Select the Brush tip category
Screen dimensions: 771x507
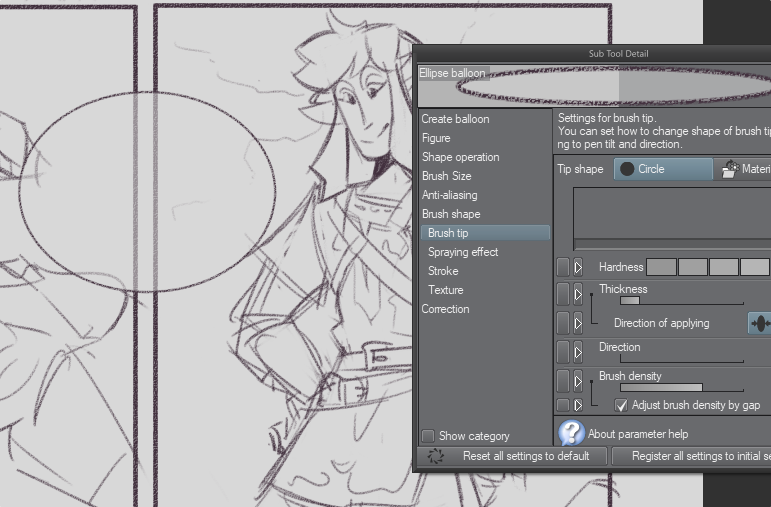(485, 233)
